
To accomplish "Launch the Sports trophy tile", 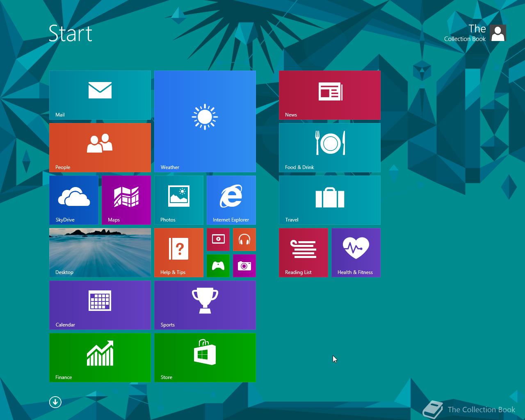I will [205, 305].
